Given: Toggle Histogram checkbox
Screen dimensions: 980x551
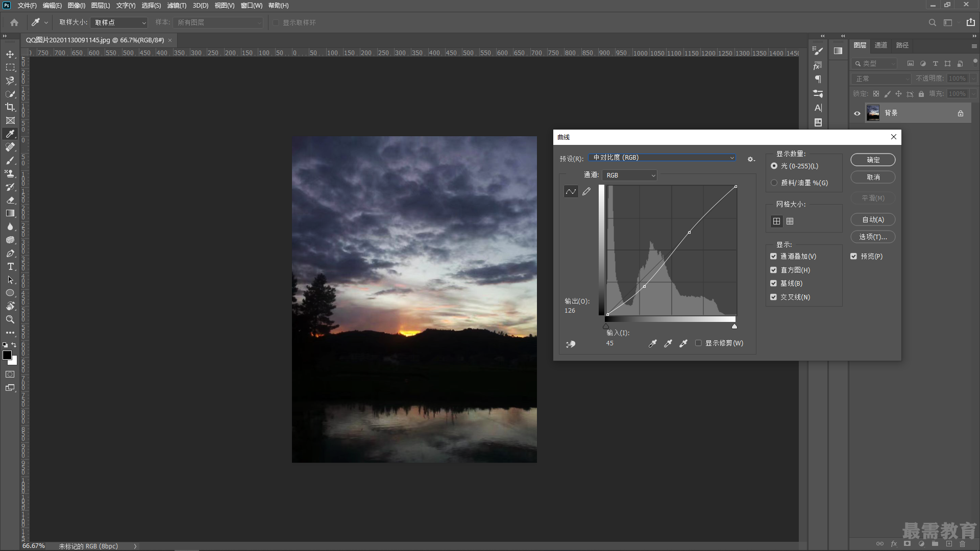Looking at the screenshot, I should click(x=773, y=270).
